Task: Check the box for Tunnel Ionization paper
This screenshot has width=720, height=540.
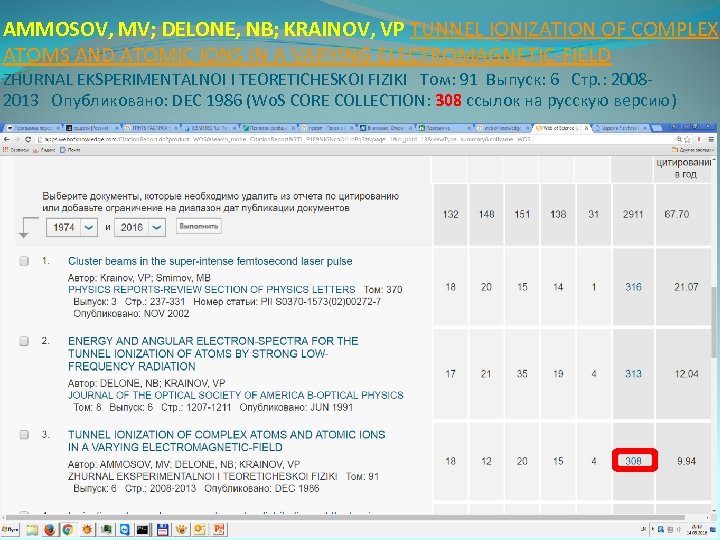Action: (x=24, y=434)
